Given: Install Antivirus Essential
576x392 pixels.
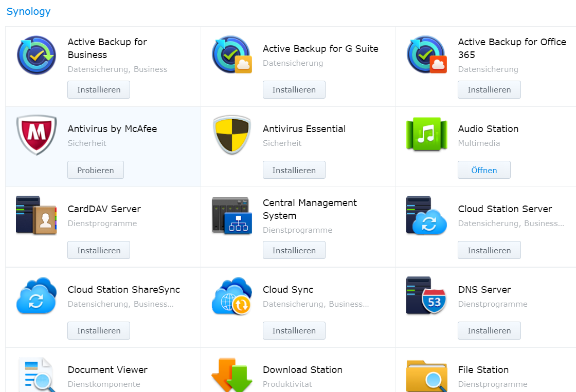Looking at the screenshot, I should pos(294,170).
